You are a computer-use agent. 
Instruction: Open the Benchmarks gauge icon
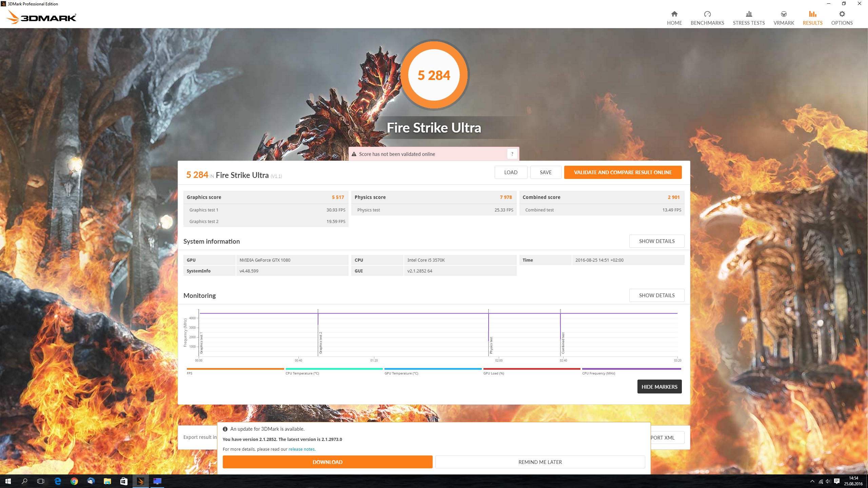click(707, 14)
